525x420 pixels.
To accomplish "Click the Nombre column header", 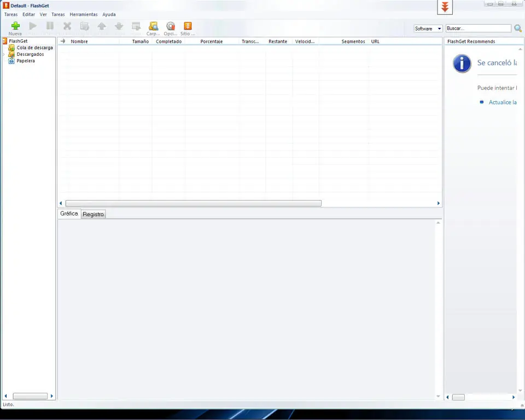I will [79, 42].
